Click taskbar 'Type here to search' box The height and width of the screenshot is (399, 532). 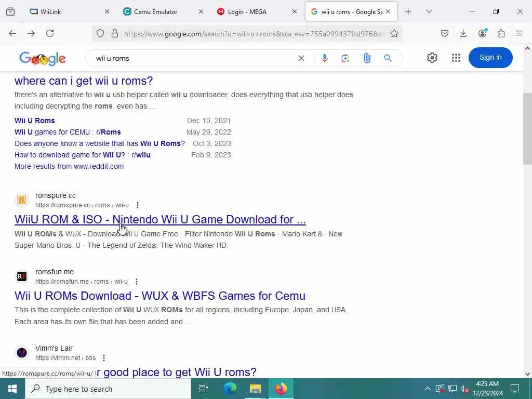(x=108, y=389)
